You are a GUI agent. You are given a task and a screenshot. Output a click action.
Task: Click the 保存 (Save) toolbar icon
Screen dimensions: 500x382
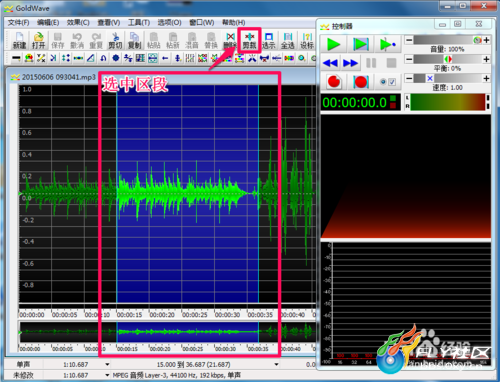58,40
